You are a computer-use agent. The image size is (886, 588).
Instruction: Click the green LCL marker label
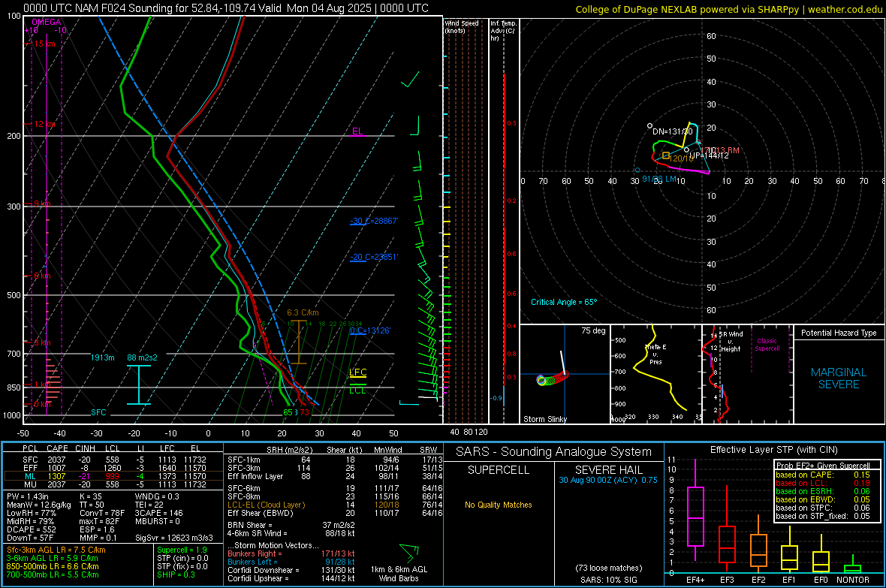click(x=357, y=390)
